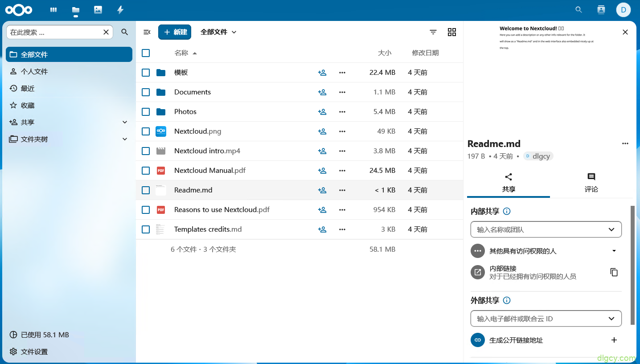Viewport: 640px width, 364px height.
Task: Click share icon for Readme.md row
Action: pos(322,190)
